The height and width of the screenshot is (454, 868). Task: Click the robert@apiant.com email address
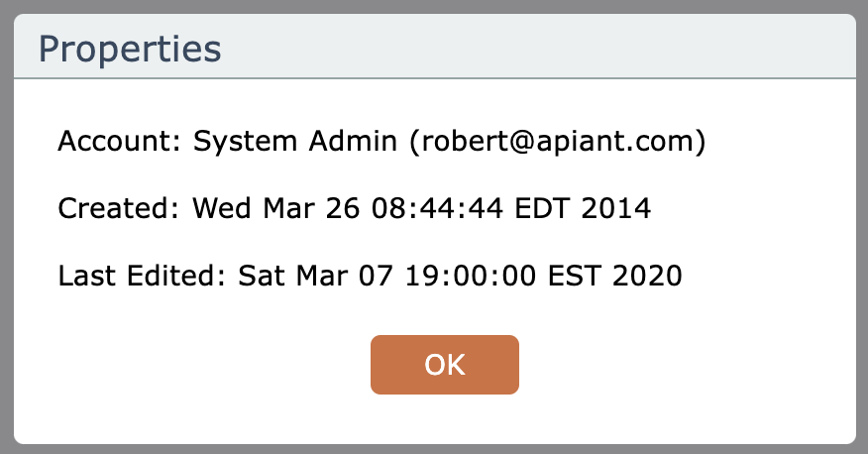point(557,142)
